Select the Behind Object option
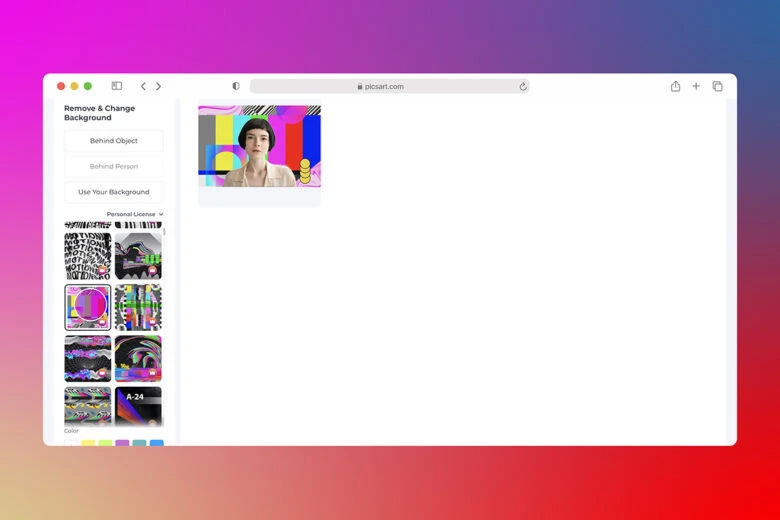780x520 pixels. 114,141
